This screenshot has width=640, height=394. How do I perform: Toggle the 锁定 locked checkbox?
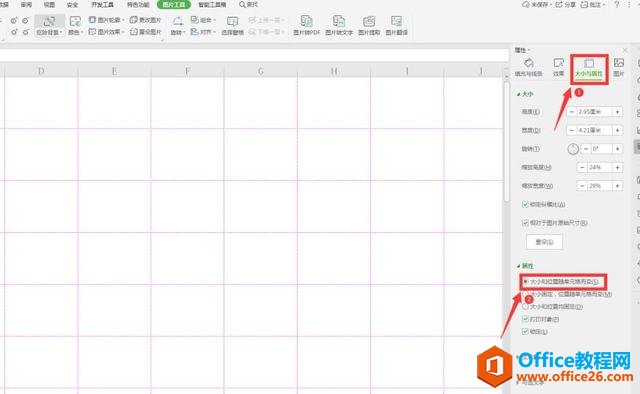tap(525, 332)
